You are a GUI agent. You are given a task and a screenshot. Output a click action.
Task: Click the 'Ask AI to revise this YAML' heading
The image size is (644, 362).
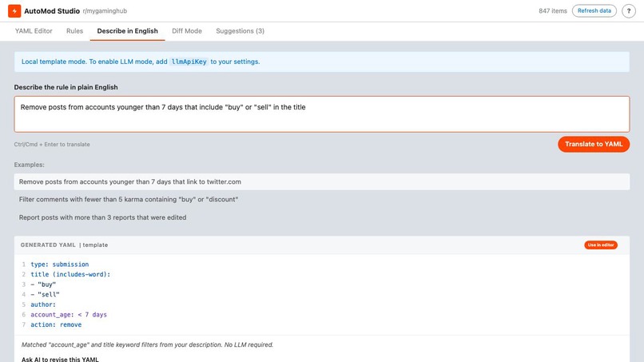point(60,359)
